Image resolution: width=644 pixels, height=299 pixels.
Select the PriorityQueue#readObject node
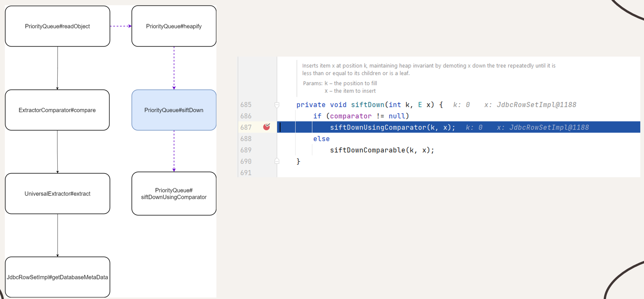[58, 26]
